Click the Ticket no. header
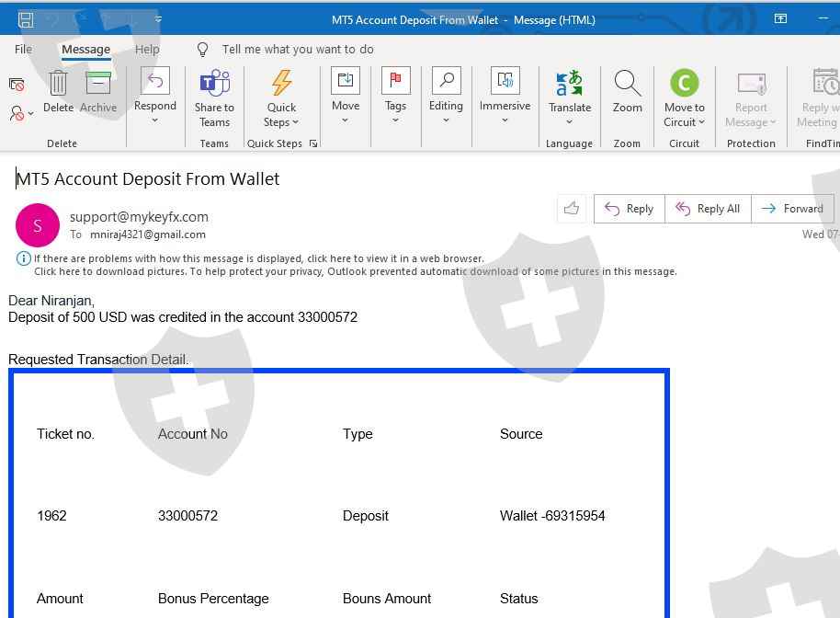This screenshot has width=840, height=618. 65,434
